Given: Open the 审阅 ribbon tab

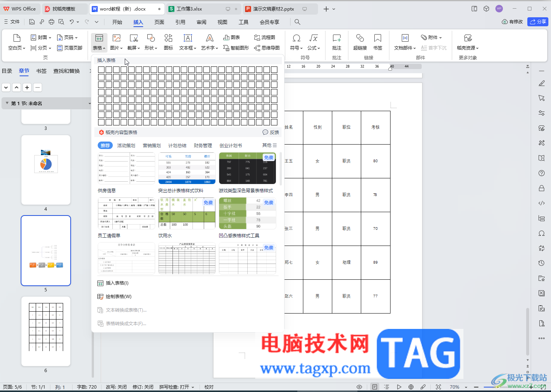Looking at the screenshot, I should coord(201,22).
